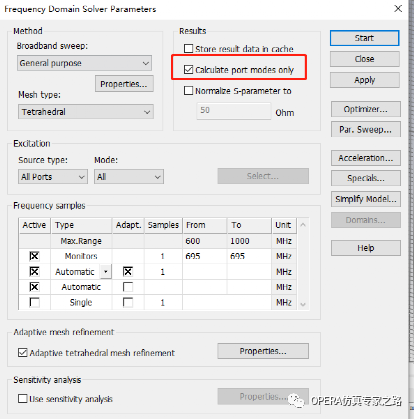The width and height of the screenshot is (414, 419).
Task: Open the Optimizer settings
Action: pos(366,109)
